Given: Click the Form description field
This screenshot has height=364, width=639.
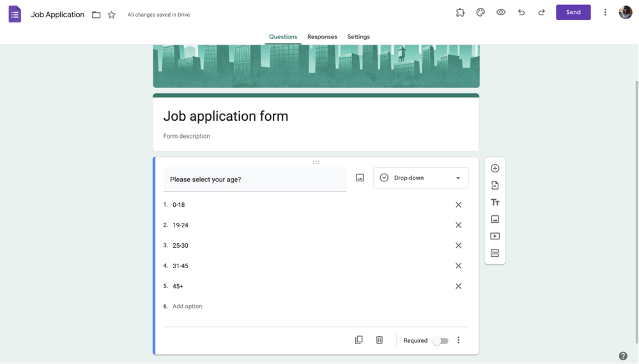Looking at the screenshot, I should click(x=187, y=136).
